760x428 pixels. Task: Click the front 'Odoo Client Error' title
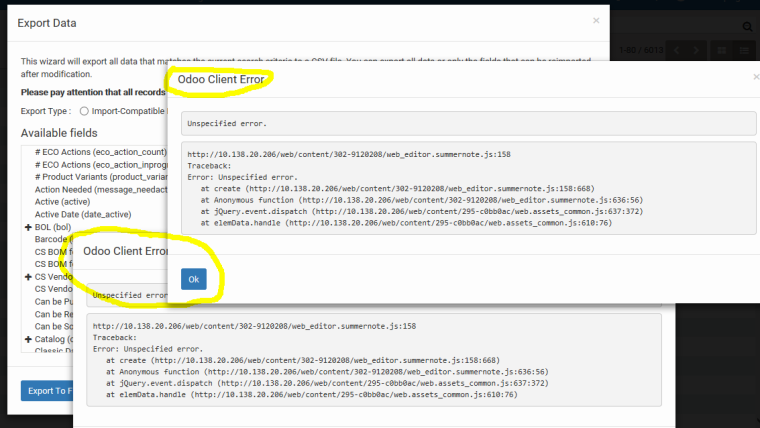(x=221, y=79)
